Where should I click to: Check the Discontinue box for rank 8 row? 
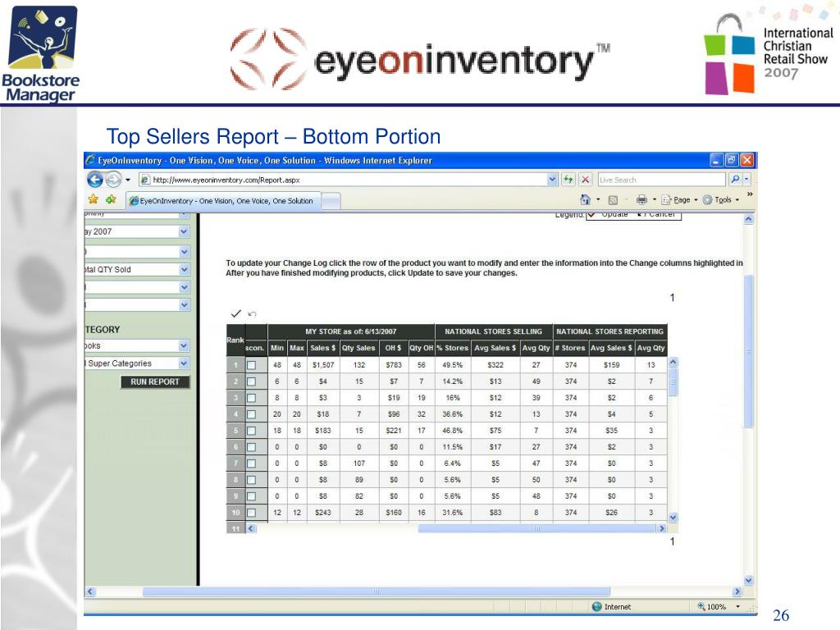click(251, 480)
